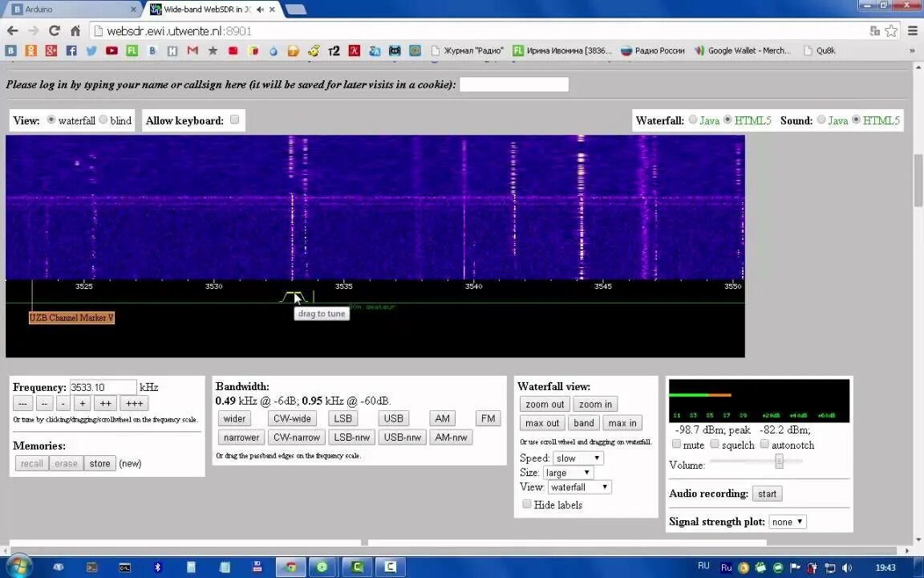Choose Java for Sound output
Image resolution: width=924 pixels, height=578 pixels.
(x=821, y=120)
